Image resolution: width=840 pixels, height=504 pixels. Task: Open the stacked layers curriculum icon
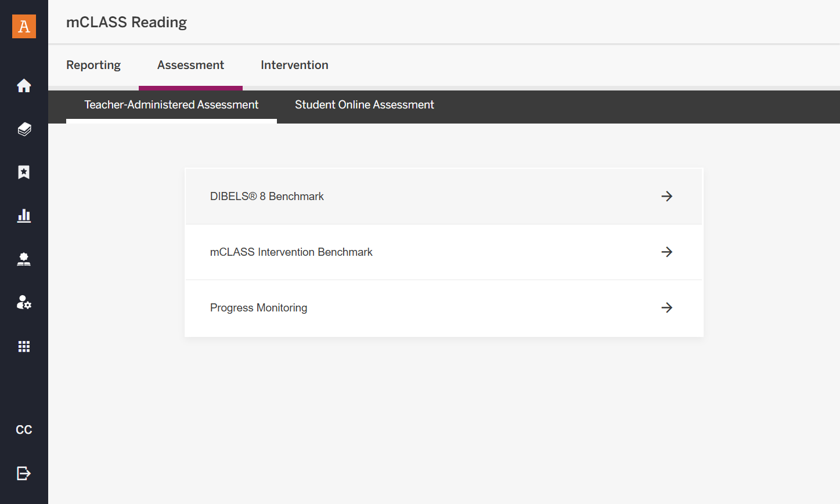[24, 129]
